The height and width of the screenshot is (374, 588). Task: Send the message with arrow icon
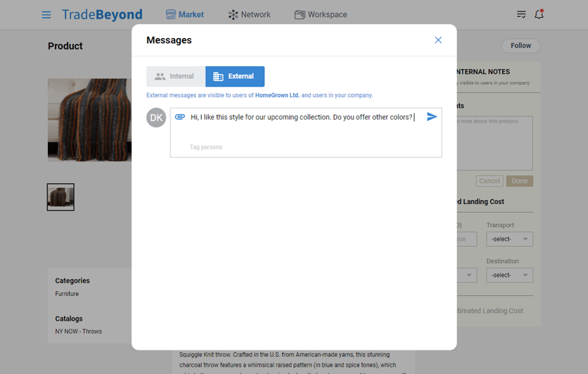pos(432,117)
